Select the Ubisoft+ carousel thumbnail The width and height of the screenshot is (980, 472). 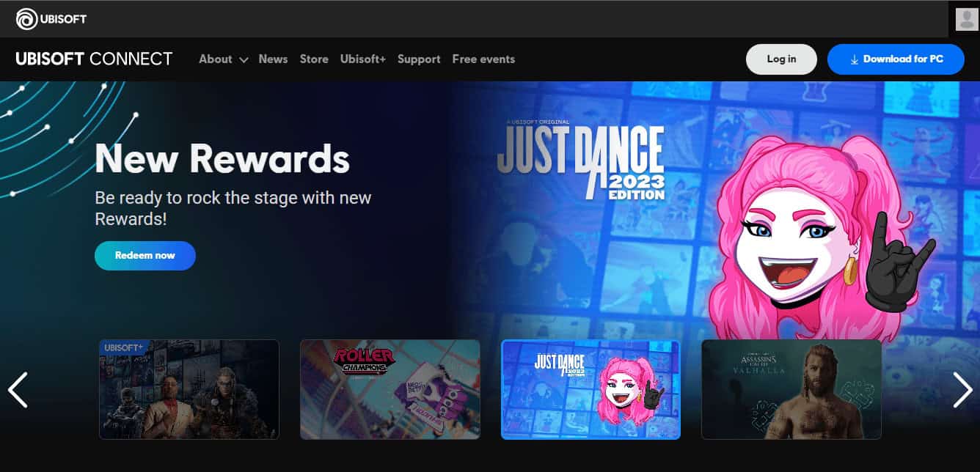[x=189, y=389]
